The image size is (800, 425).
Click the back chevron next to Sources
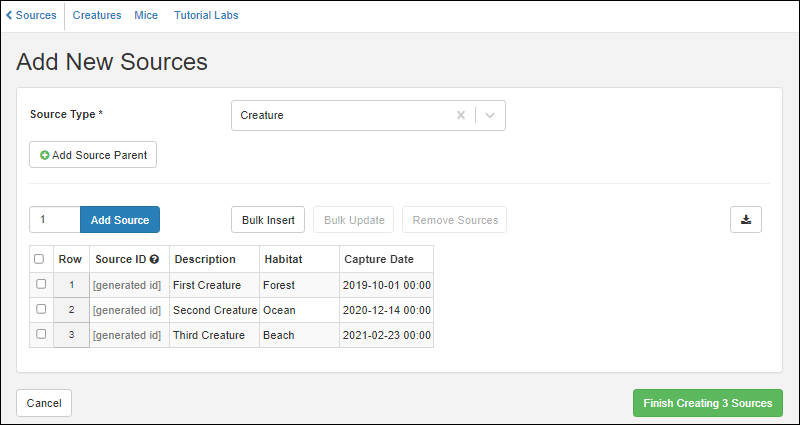(9, 16)
